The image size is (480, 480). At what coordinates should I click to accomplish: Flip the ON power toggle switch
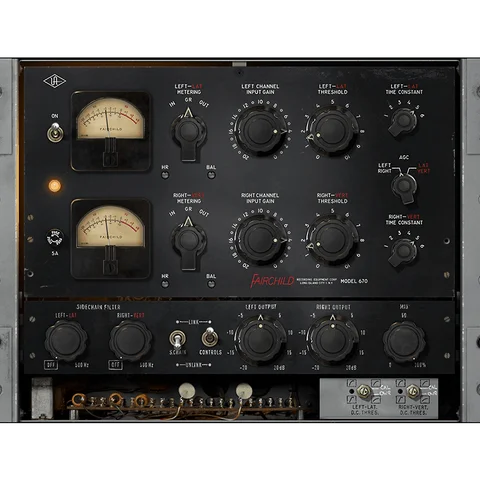click(x=55, y=132)
